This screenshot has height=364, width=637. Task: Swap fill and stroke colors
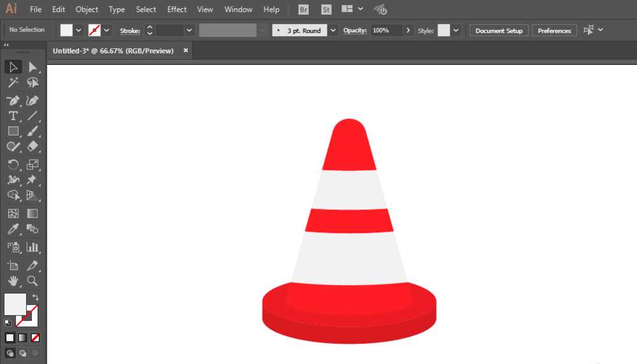coord(36,298)
